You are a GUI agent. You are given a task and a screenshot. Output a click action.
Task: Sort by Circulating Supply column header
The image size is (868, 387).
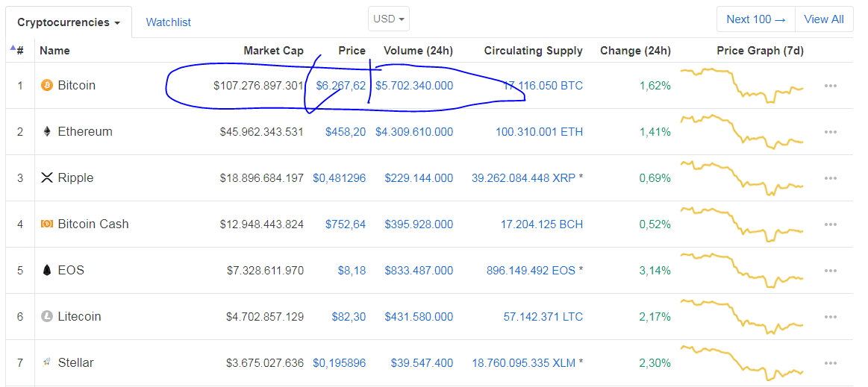[534, 51]
